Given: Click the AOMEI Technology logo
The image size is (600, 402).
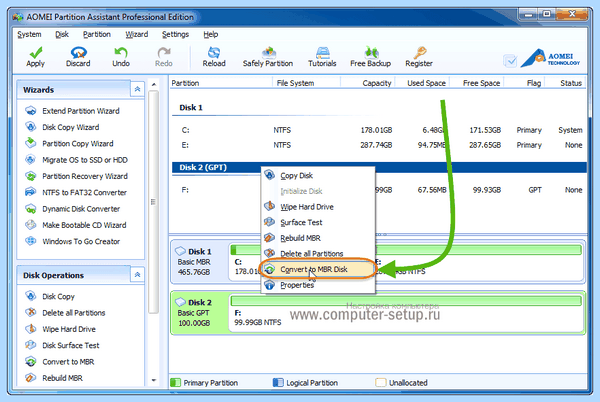Looking at the screenshot, I should pos(550,58).
